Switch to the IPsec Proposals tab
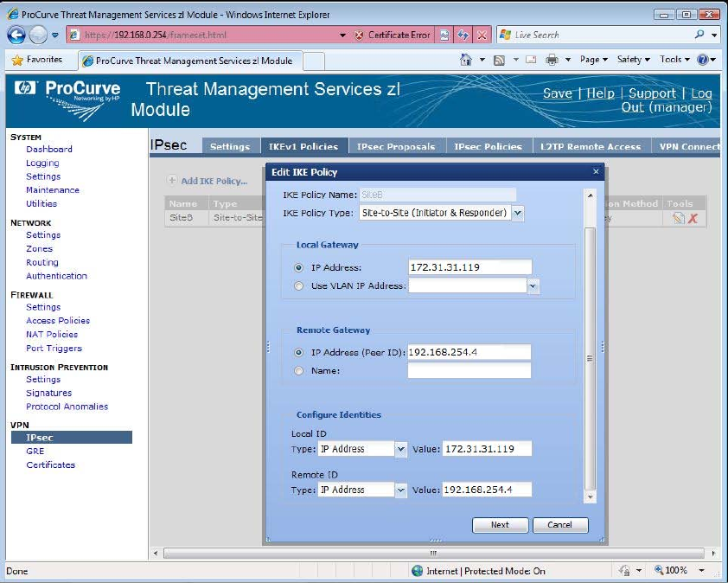 pos(396,146)
